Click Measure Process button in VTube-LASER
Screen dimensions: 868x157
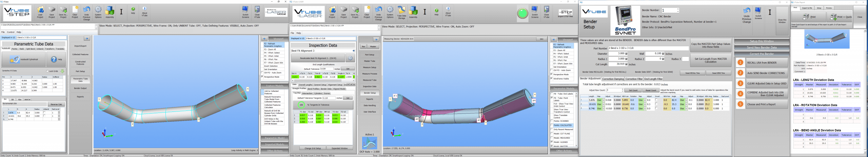pos(370,74)
